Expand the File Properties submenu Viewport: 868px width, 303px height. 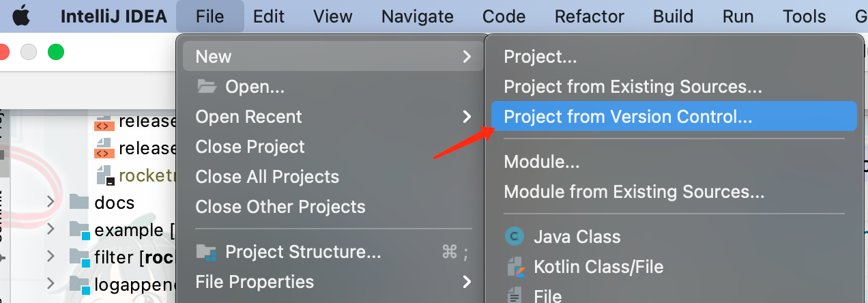[x=467, y=282]
